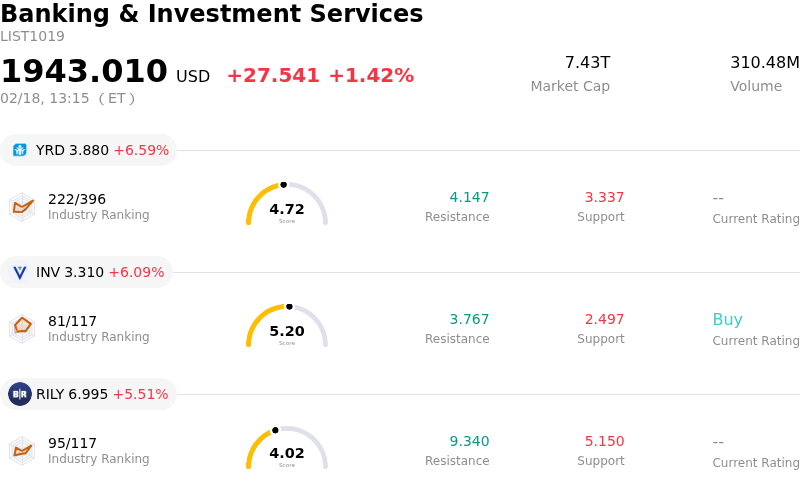
Task: Open RILY industry ranking radar icon
Action: pyautogui.click(x=22, y=450)
